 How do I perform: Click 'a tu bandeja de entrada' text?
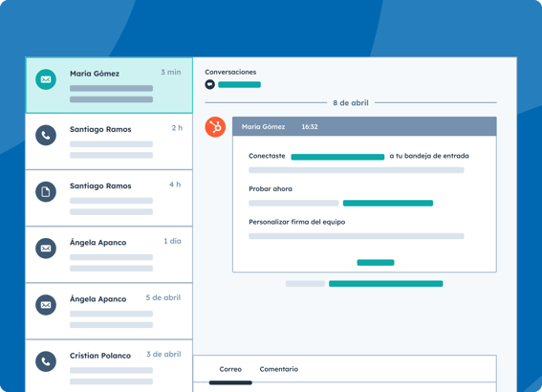coord(429,156)
